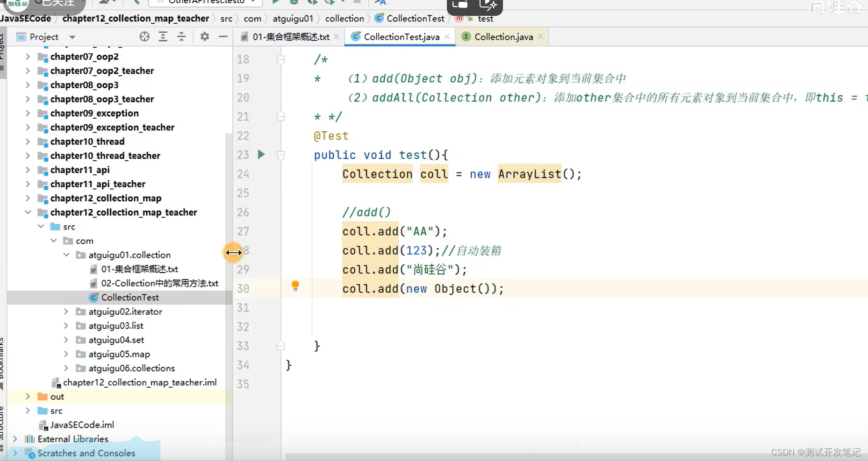Click the test method breadcrumb
868x461 pixels.
[x=485, y=18]
